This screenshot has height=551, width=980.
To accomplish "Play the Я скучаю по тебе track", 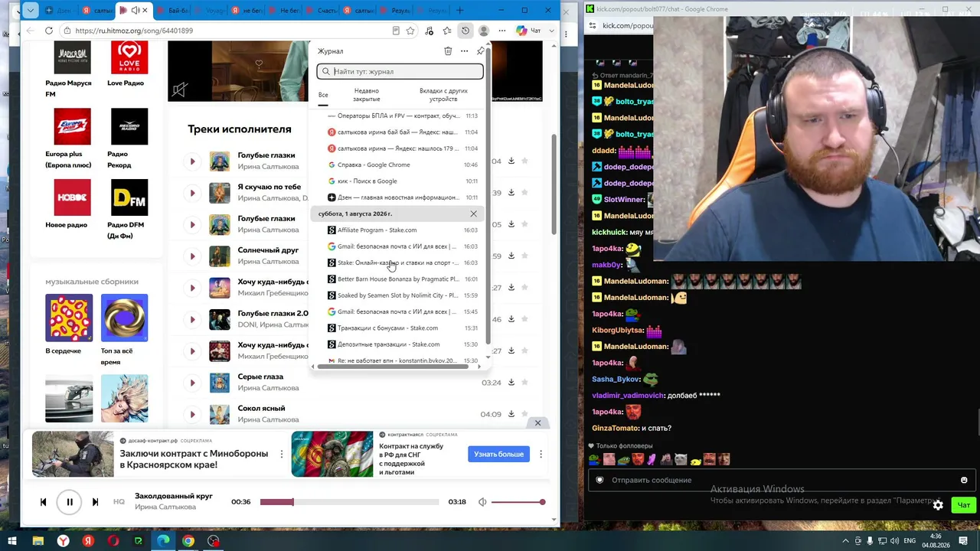I will pyautogui.click(x=192, y=193).
